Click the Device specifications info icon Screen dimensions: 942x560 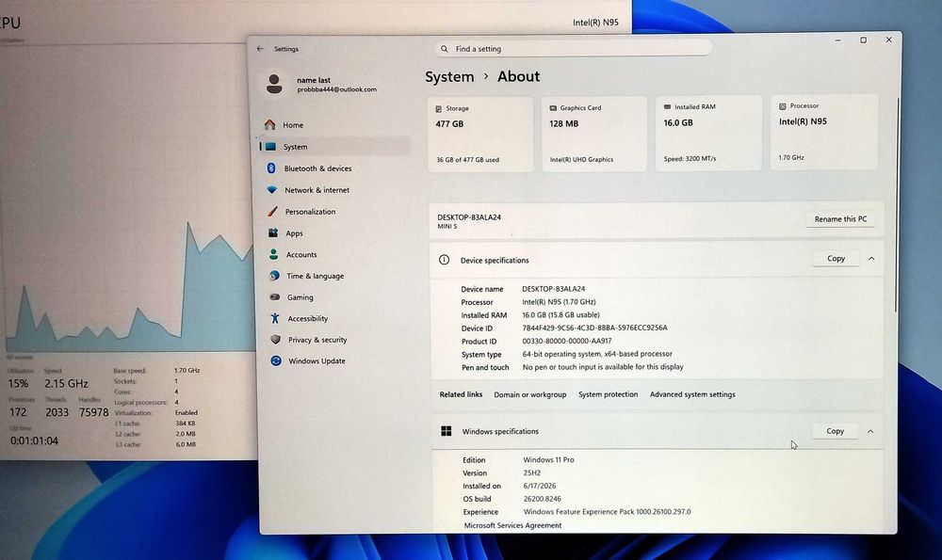point(444,259)
